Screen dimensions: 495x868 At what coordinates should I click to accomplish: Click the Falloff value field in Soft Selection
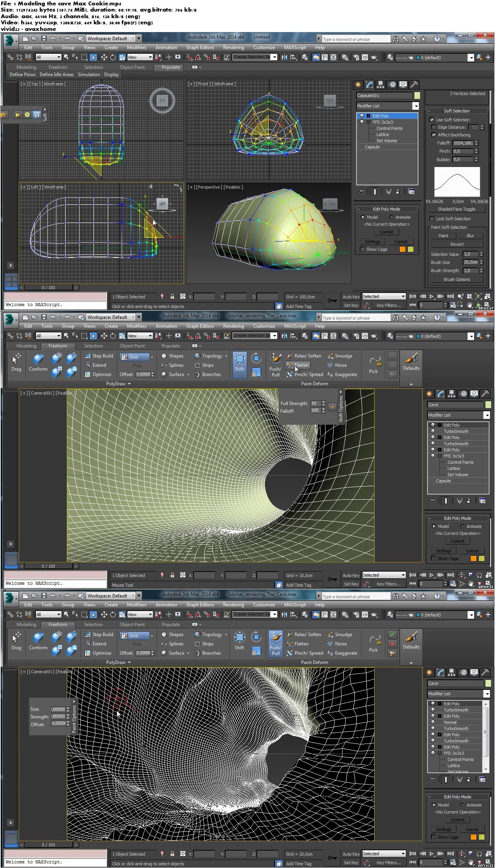(463, 143)
